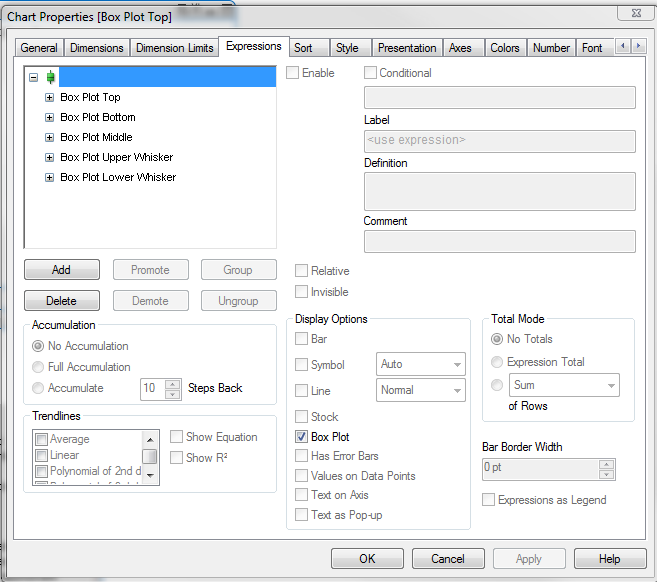Select the Box Plot Upper Whisker row
The image size is (657, 582).
[116, 158]
